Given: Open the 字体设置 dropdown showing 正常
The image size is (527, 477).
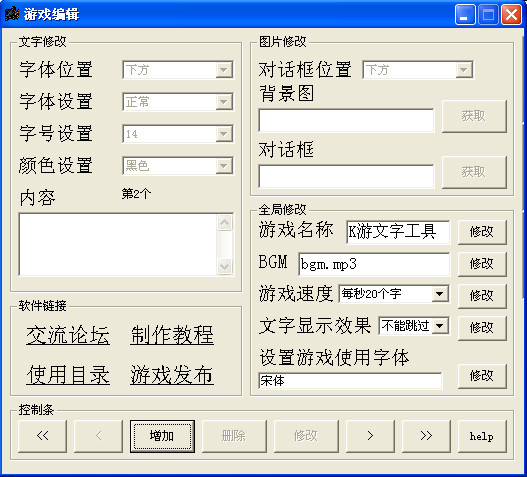Looking at the screenshot, I should (x=178, y=102).
